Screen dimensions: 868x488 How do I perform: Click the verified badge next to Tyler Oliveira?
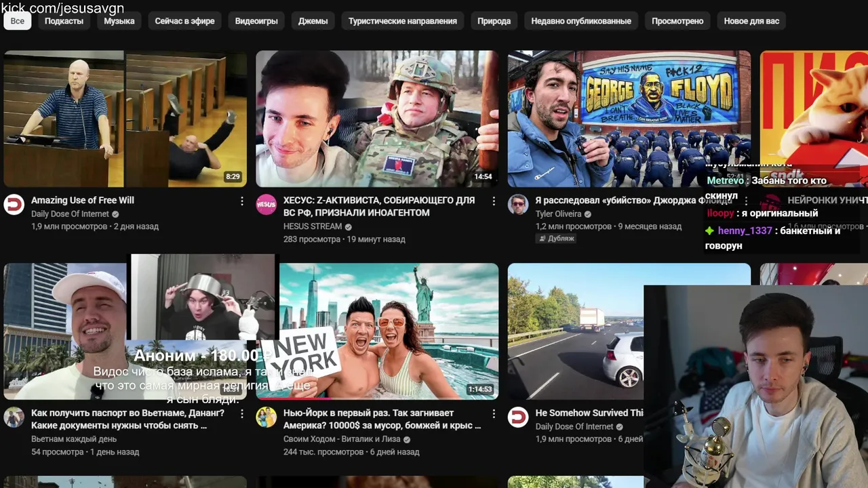[x=588, y=214]
